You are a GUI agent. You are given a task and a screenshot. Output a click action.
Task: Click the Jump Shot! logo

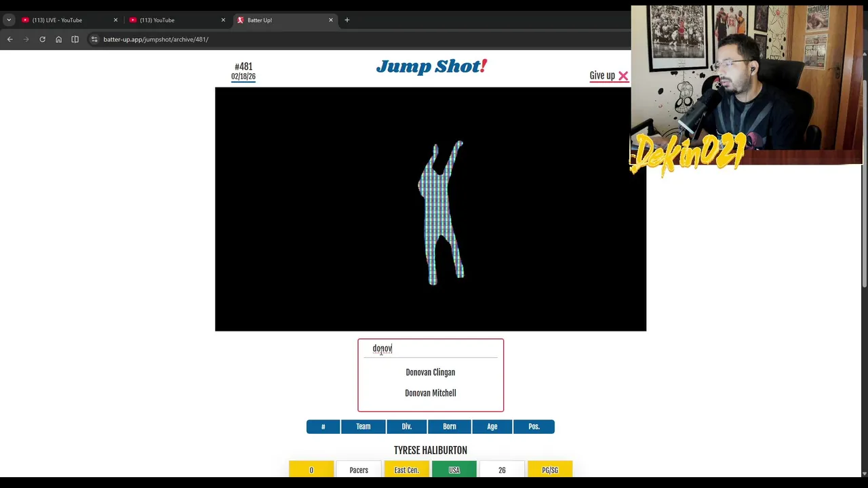(x=431, y=66)
